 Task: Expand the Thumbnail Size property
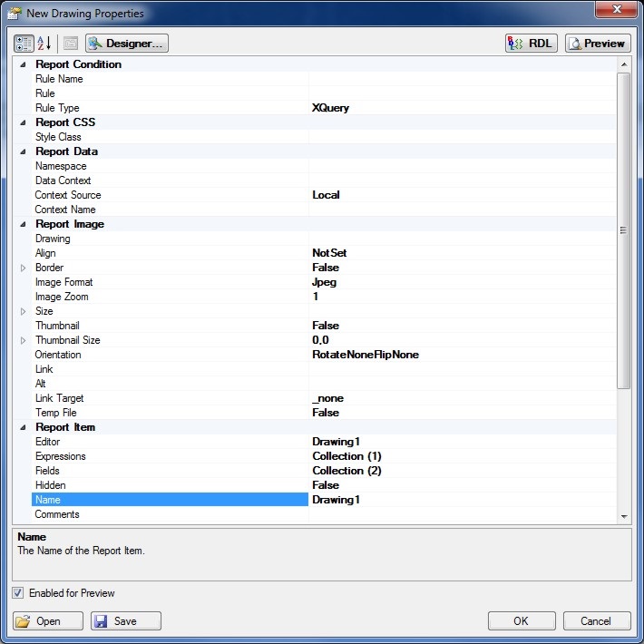click(x=24, y=340)
